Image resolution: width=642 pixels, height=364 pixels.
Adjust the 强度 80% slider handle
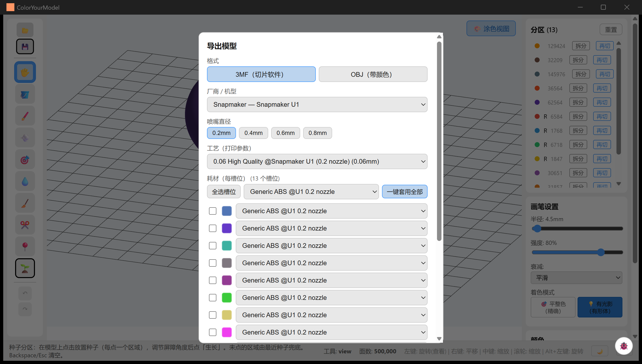tap(601, 253)
